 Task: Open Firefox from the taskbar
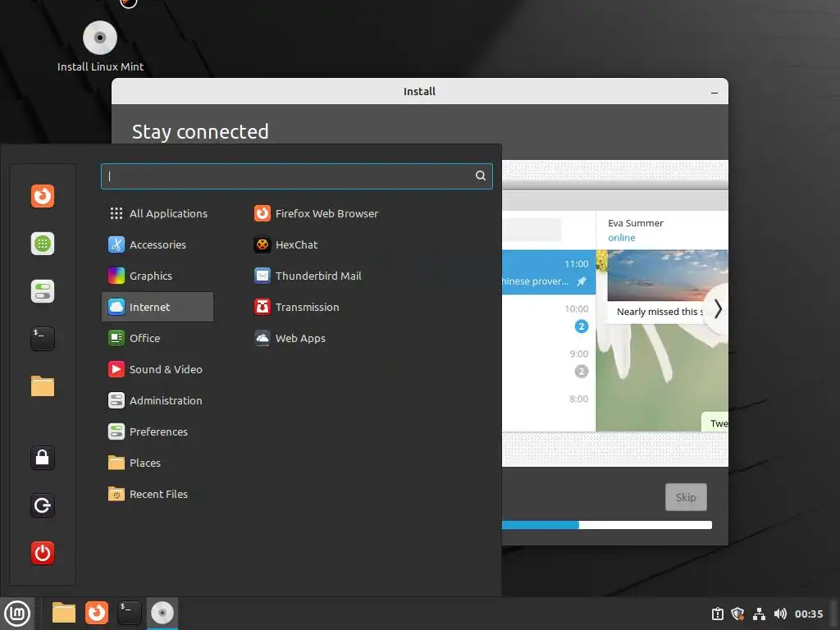97,613
